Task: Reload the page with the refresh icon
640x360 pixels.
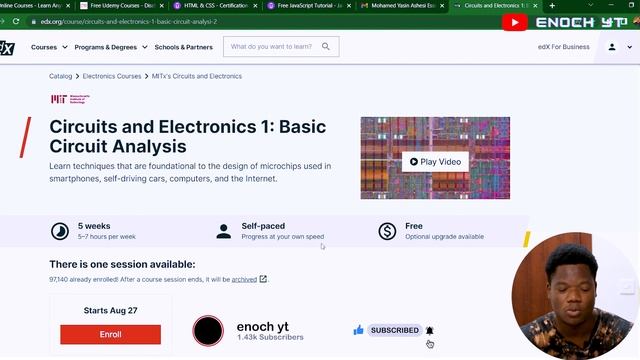Action: [x=16, y=21]
